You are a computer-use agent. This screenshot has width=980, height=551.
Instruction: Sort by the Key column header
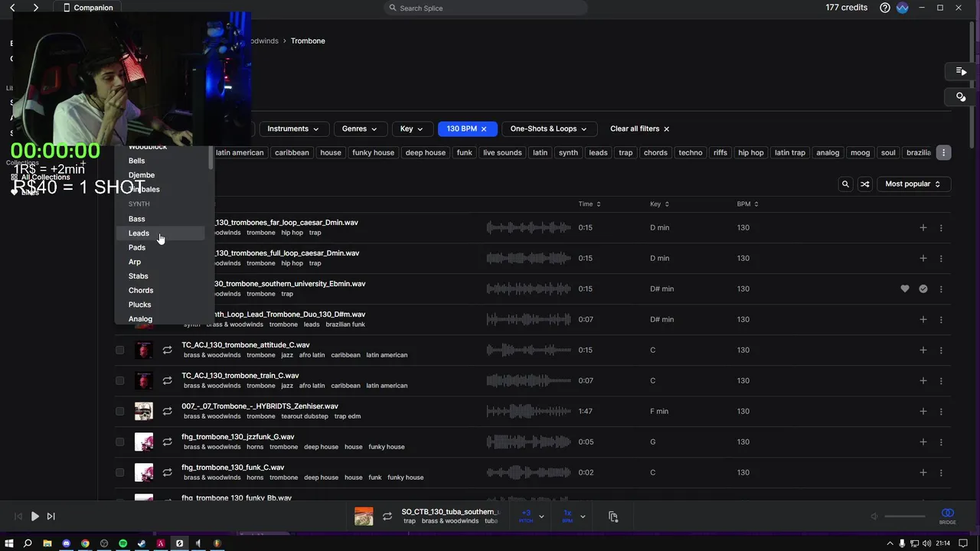pyautogui.click(x=659, y=204)
